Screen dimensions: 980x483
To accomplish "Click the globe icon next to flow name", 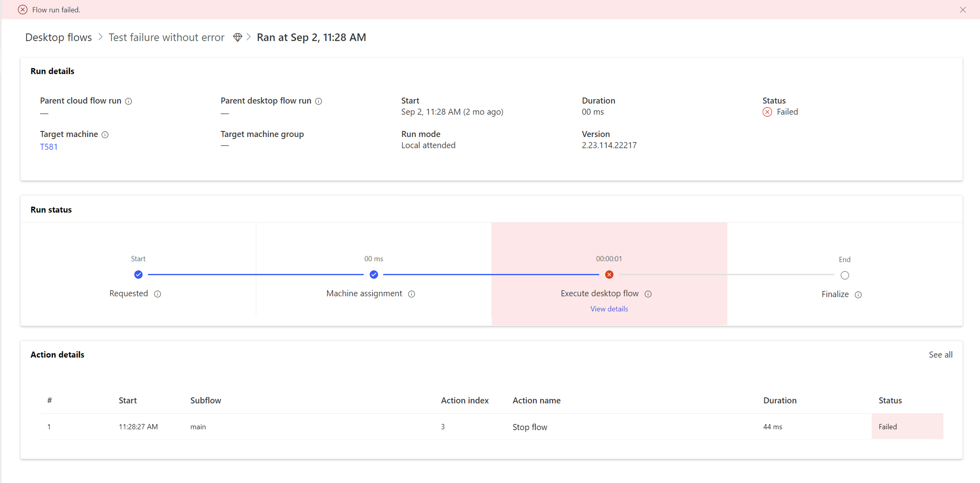I will [237, 37].
